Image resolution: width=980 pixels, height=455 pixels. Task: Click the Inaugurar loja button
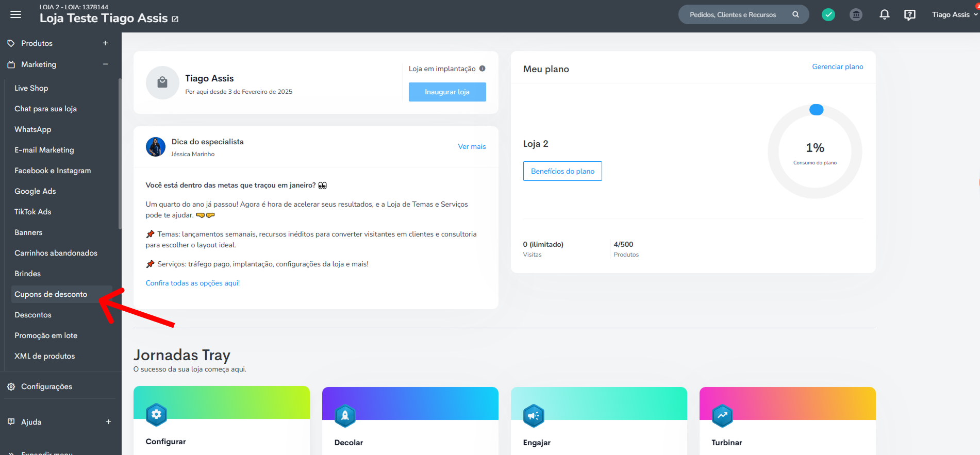pos(447,92)
